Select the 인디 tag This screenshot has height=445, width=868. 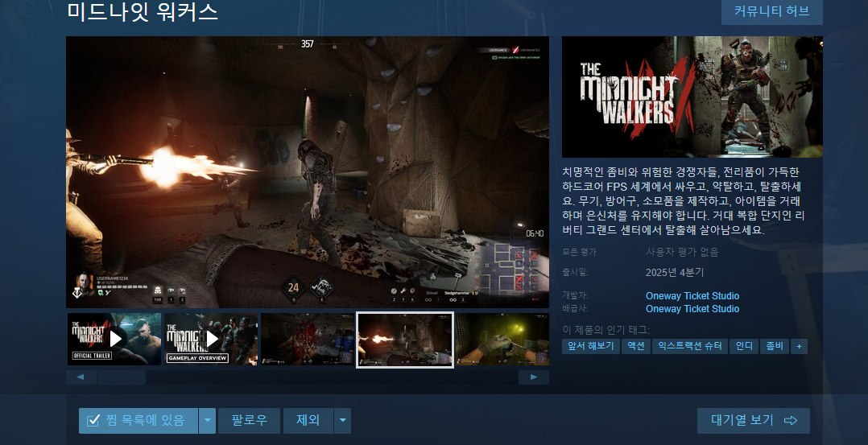744,347
